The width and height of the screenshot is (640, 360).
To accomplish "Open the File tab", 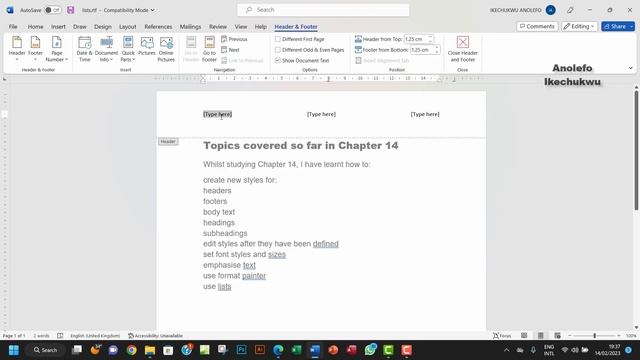I will (x=13, y=27).
